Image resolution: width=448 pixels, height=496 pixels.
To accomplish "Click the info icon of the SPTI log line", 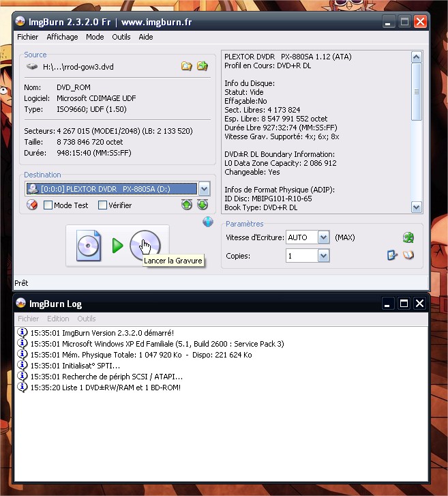I will [22, 366].
